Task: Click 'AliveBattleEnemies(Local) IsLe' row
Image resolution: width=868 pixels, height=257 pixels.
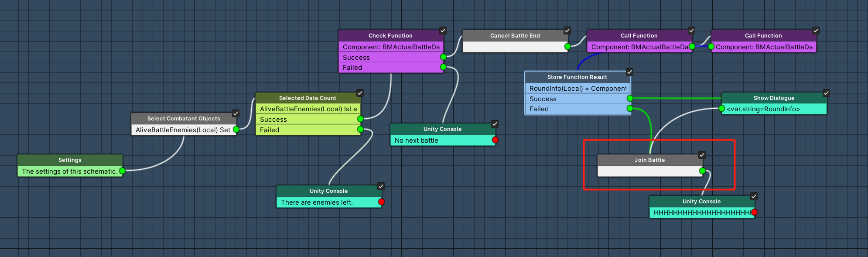Action: click(x=308, y=109)
